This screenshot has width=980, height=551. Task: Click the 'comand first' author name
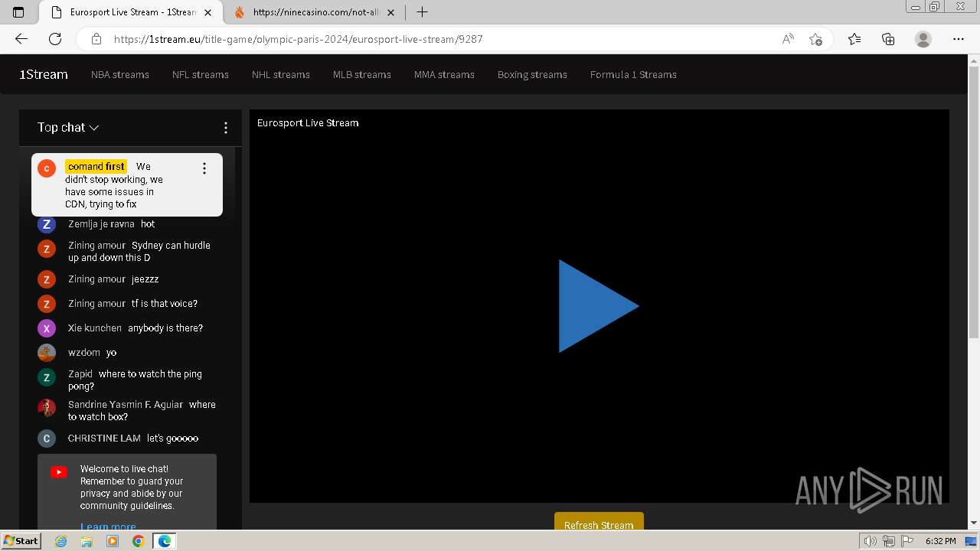[96, 166]
